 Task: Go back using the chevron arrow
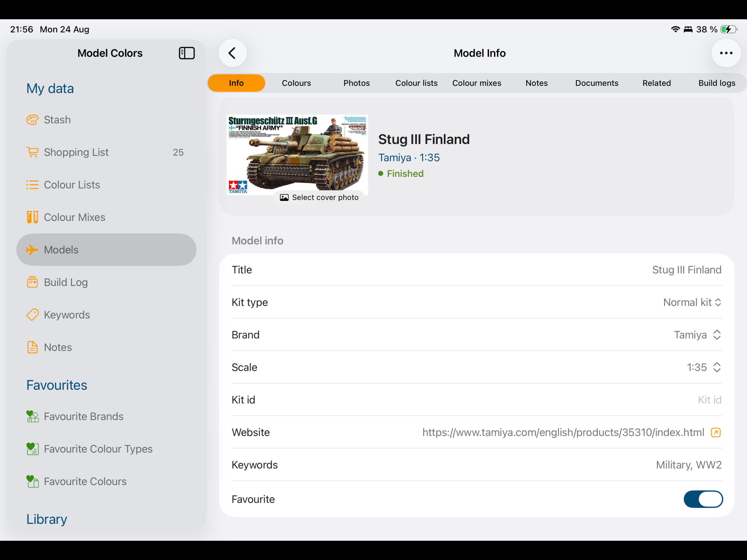232,53
